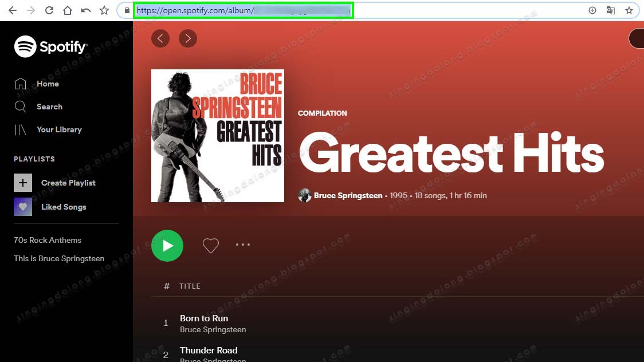This screenshot has height=362, width=644.
Task: Click the padlock site security icon
Action: click(127, 10)
